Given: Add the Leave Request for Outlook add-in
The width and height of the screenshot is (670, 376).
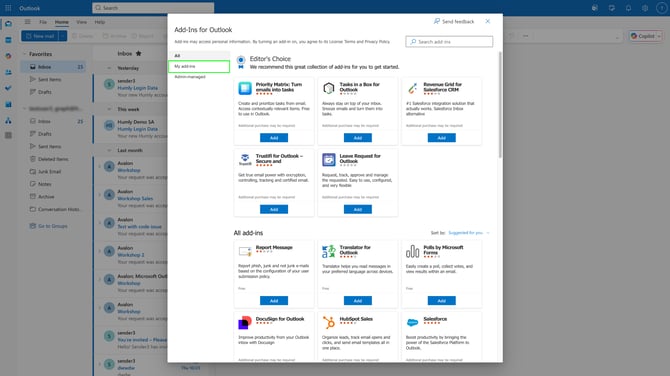Looking at the screenshot, I should 358,209.
